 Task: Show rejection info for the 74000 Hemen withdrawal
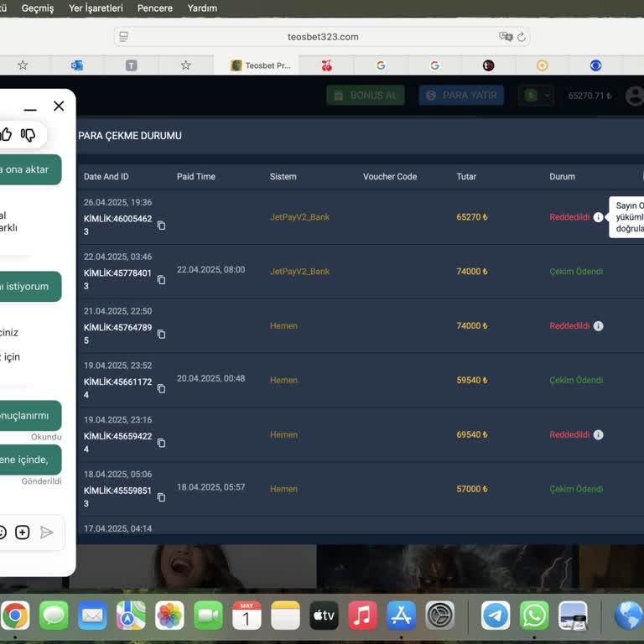pyautogui.click(x=599, y=326)
